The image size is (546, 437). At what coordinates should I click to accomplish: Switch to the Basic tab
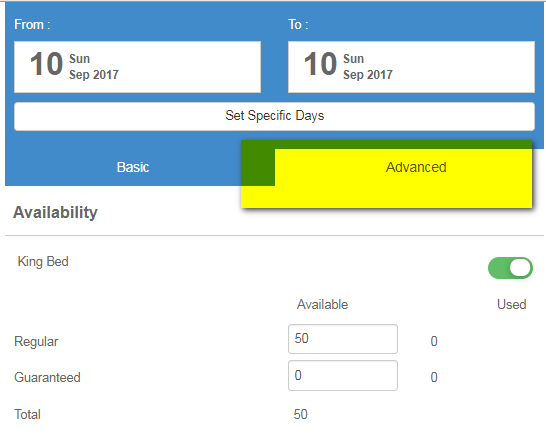[133, 167]
